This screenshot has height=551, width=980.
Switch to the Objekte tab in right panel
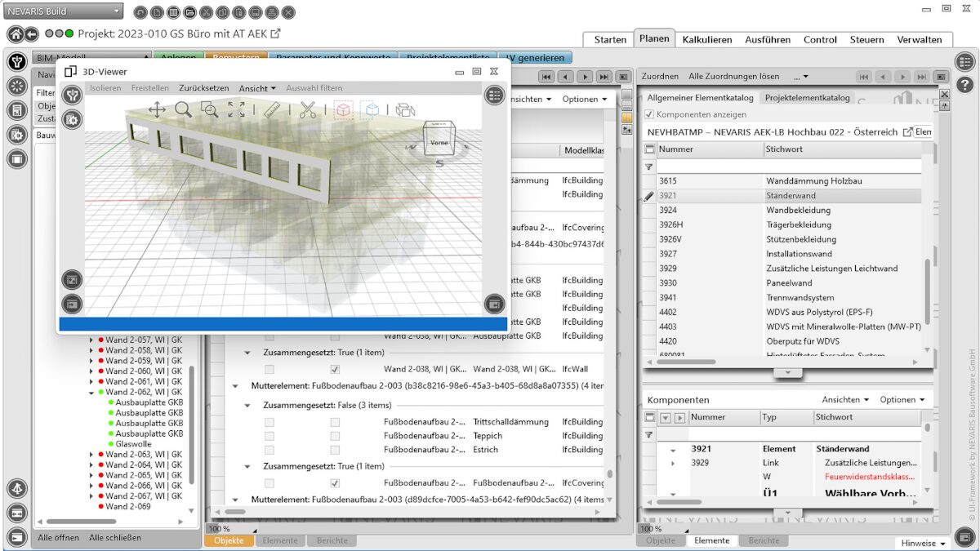coord(661,540)
